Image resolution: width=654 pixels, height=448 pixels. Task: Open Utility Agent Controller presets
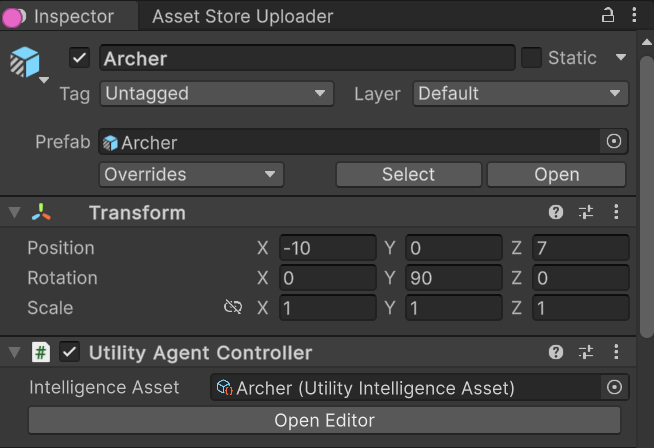point(586,352)
